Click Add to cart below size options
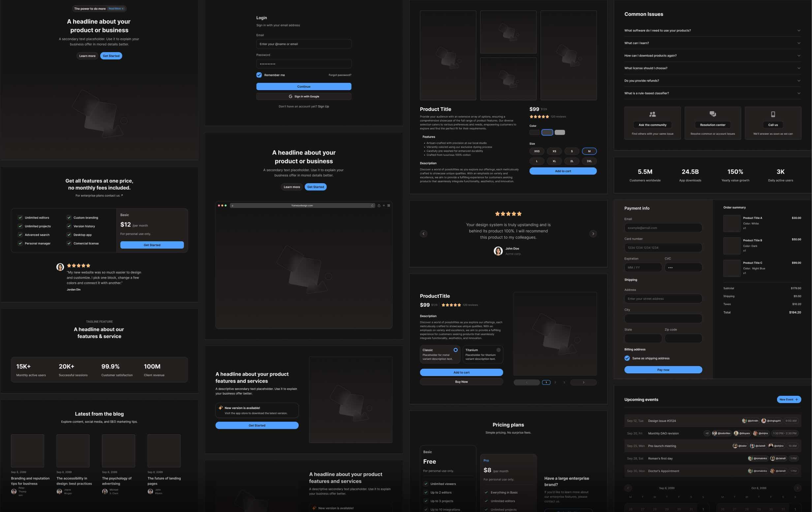812x512 pixels. [563, 171]
